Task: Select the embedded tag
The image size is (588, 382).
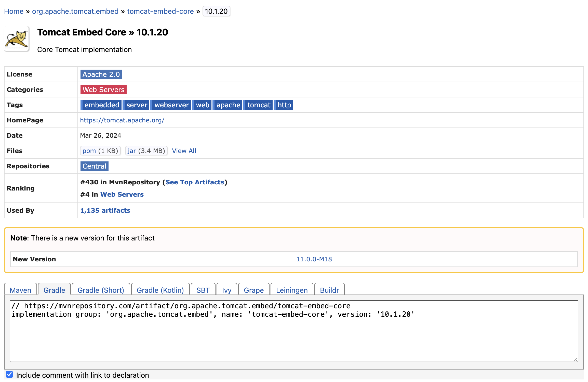Action: (x=101, y=105)
